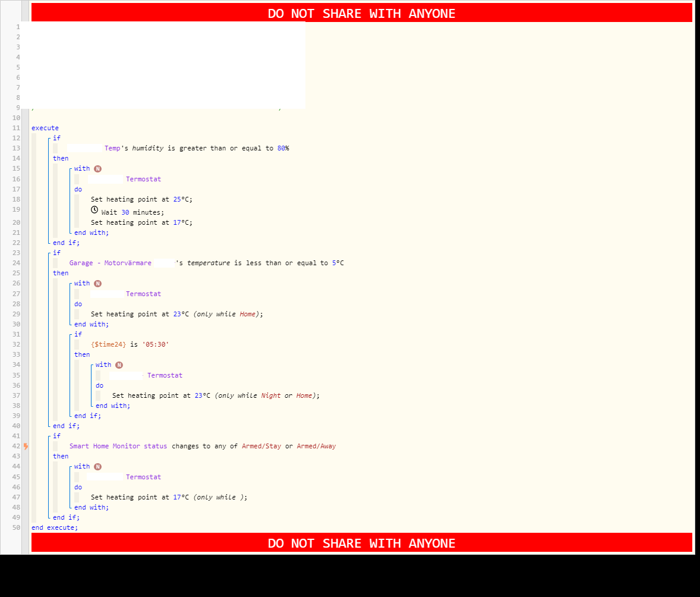Click the 'Armed/Stay' value
700x597 pixels.
261,446
